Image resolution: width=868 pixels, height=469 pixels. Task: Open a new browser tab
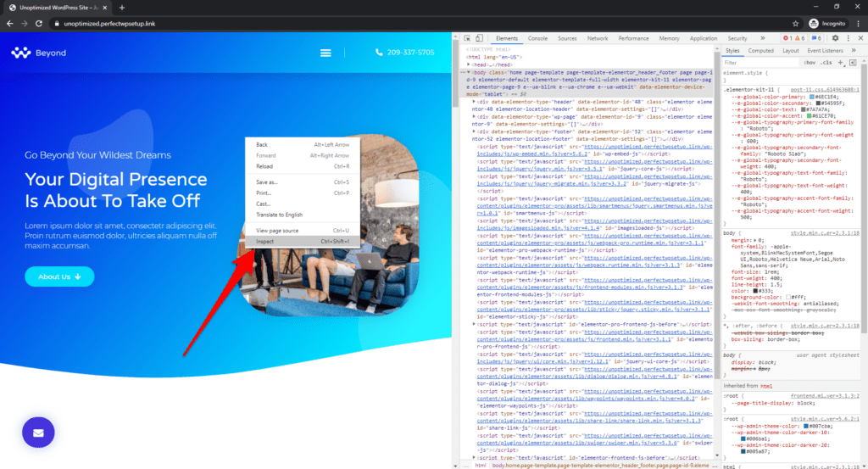pos(122,8)
